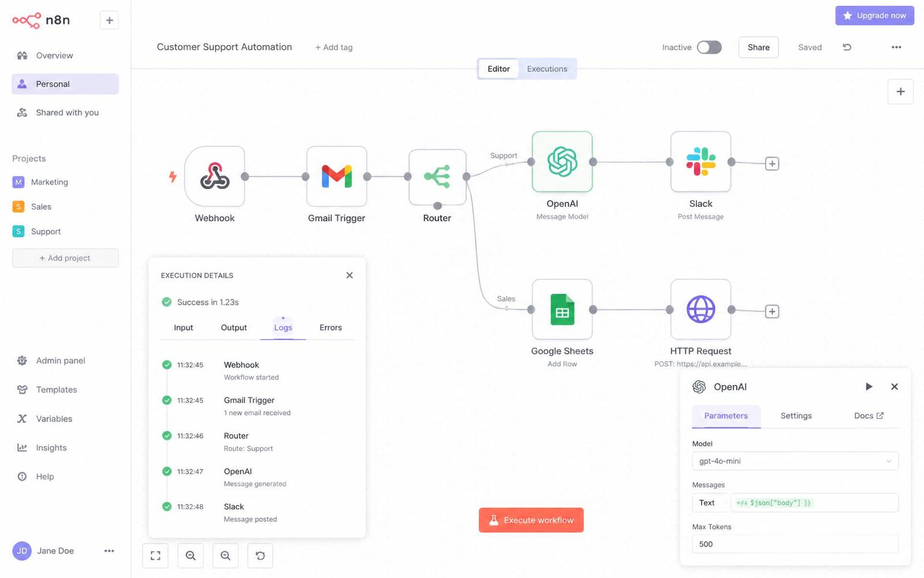The height and width of the screenshot is (578, 924).
Task: Open the workflow more-options menu
Action: pyautogui.click(x=896, y=47)
